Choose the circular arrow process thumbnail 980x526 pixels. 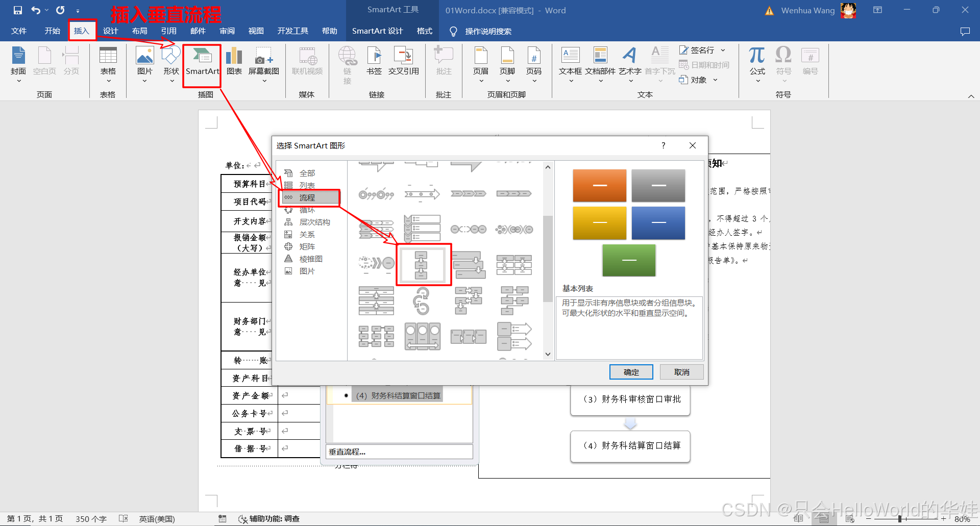(422, 300)
